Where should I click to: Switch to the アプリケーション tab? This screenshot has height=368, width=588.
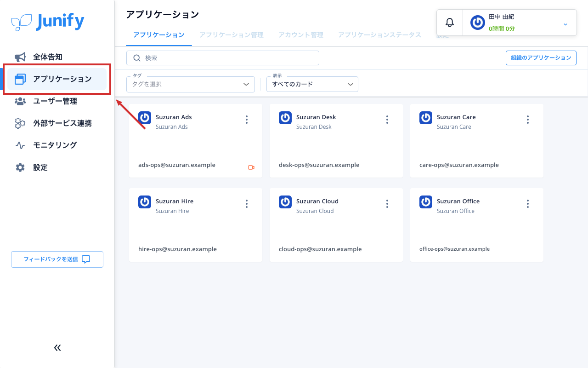(159, 35)
